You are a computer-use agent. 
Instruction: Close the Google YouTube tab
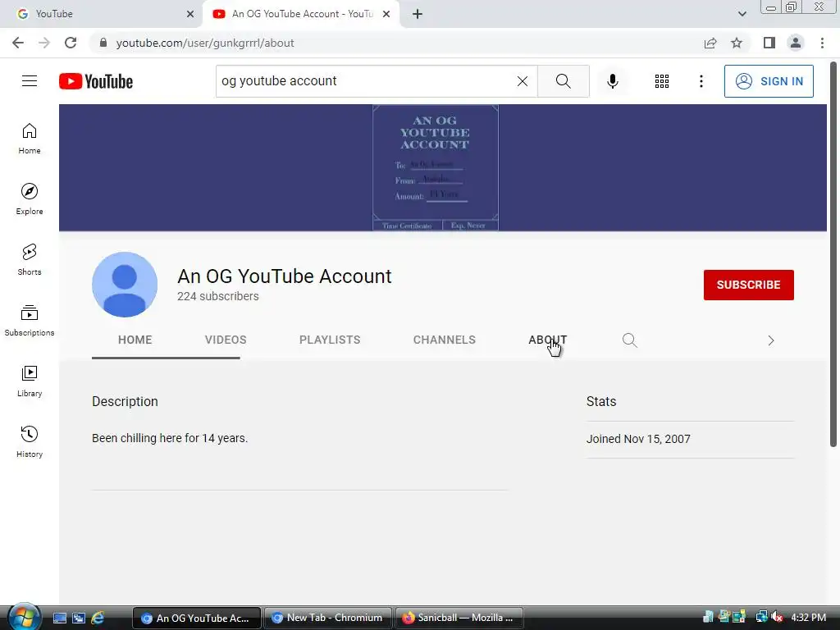point(190,14)
